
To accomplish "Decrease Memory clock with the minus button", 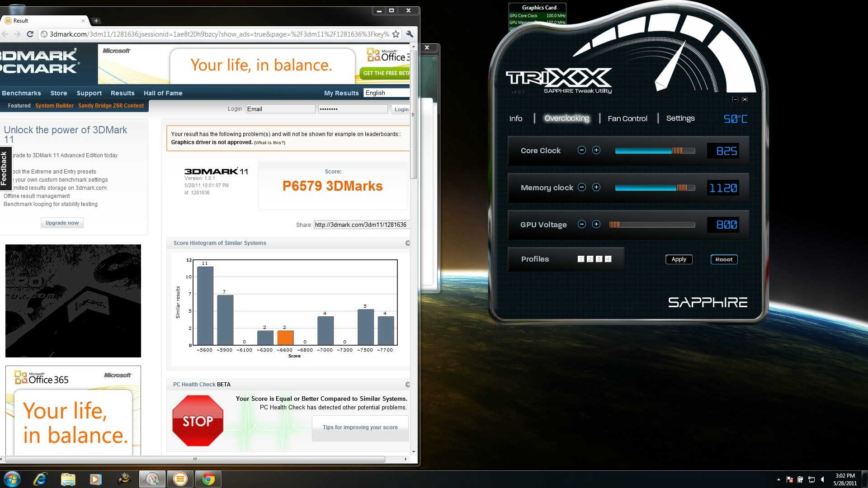I will click(x=582, y=188).
